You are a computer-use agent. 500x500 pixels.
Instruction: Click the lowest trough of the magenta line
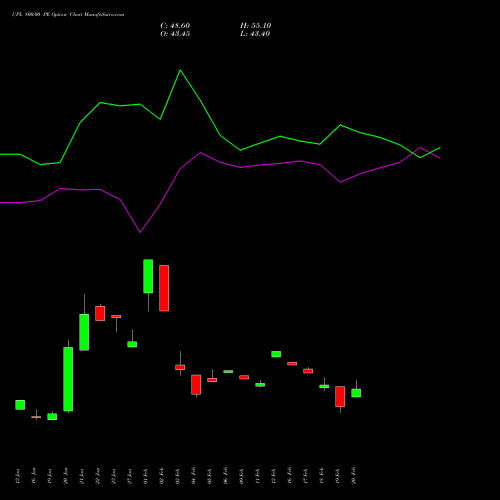(140, 232)
